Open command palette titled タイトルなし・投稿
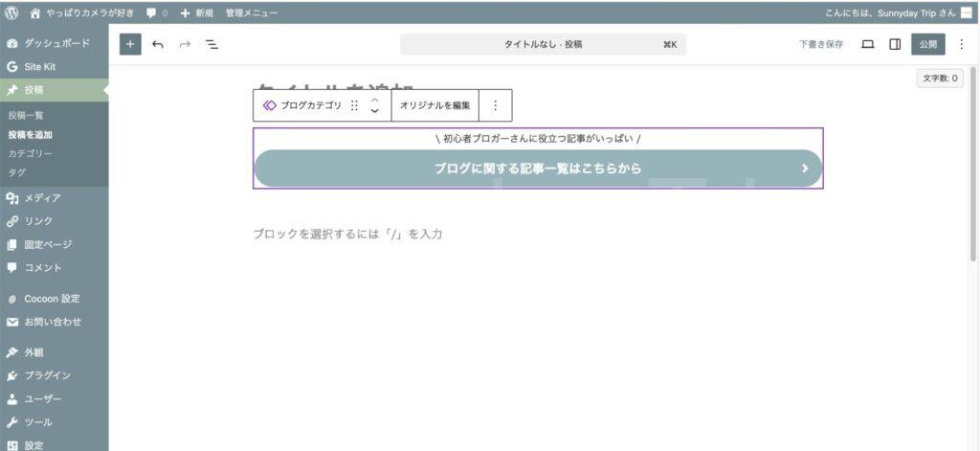This screenshot has height=451, width=980. [x=543, y=44]
